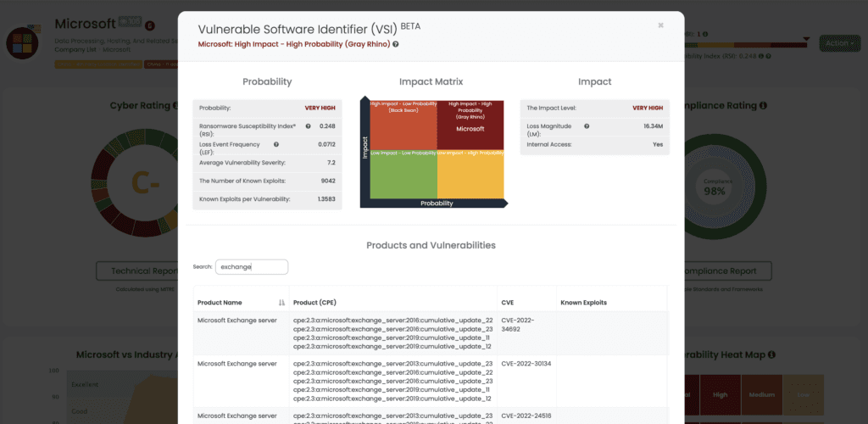The width and height of the screenshot is (868, 424).
Task: Click help icon beside Gray Rhino subtitle
Action: [396, 44]
